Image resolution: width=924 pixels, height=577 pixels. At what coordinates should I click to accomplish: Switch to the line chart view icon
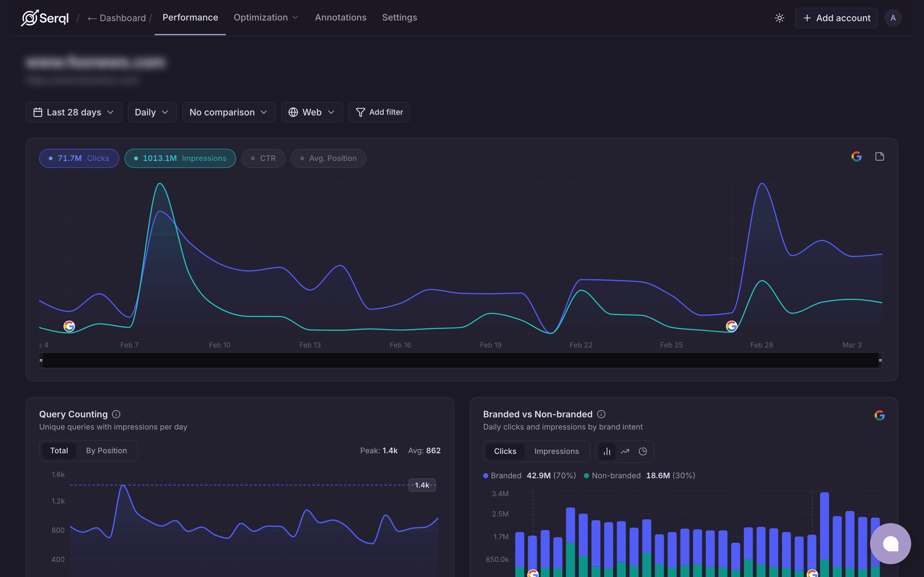click(x=625, y=451)
